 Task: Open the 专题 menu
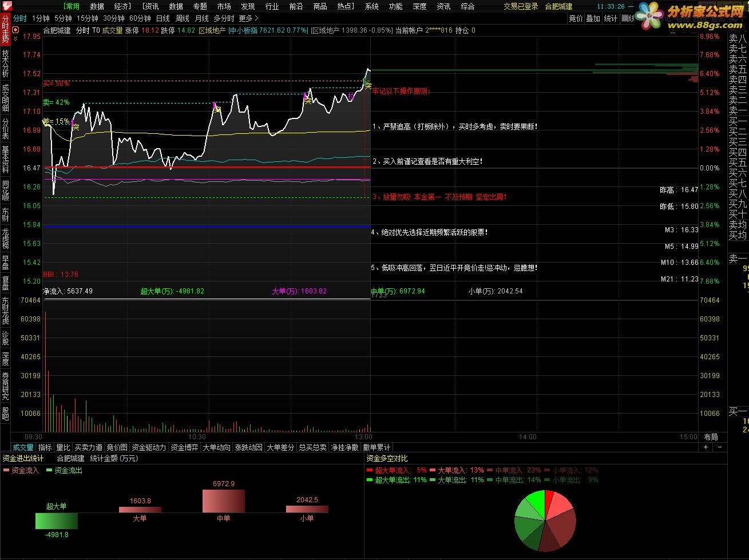click(200, 6)
